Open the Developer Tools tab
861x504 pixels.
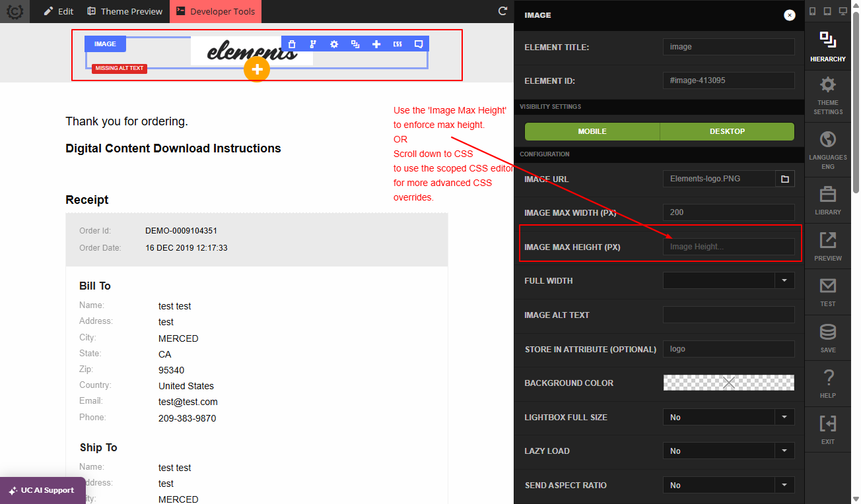[216, 11]
